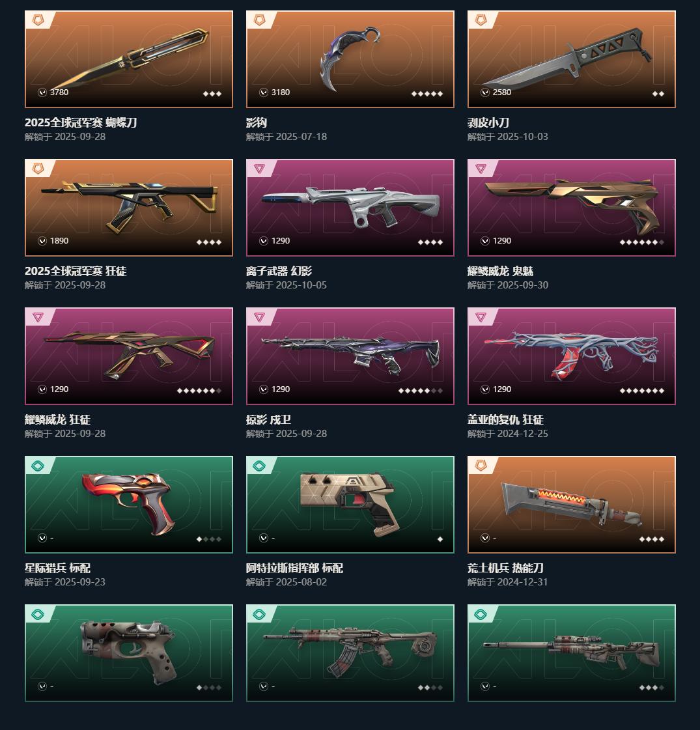
Task: Click the green tier badge on the 星际猎兵 标配 card
Action: tap(38, 466)
